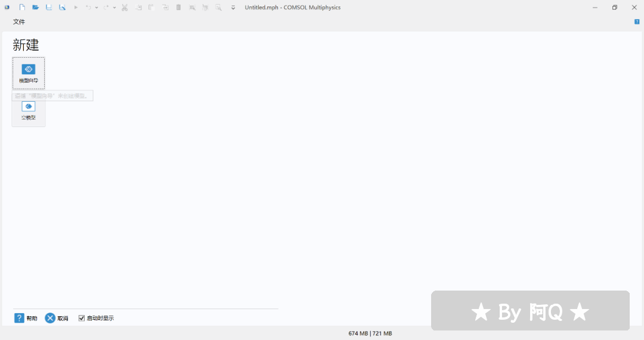Close the COMSOL Multiphysics window
Screen dimensions: 644x340
click(x=634, y=7)
